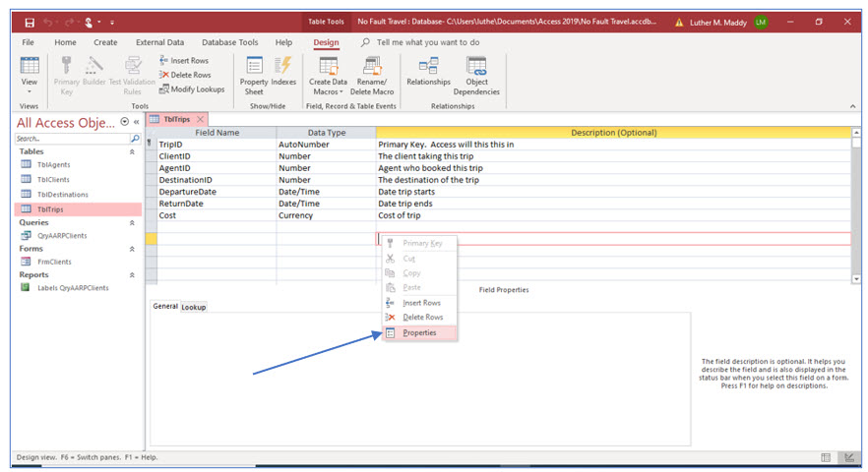Open the File menu tab
868x472 pixels.
click(x=29, y=42)
